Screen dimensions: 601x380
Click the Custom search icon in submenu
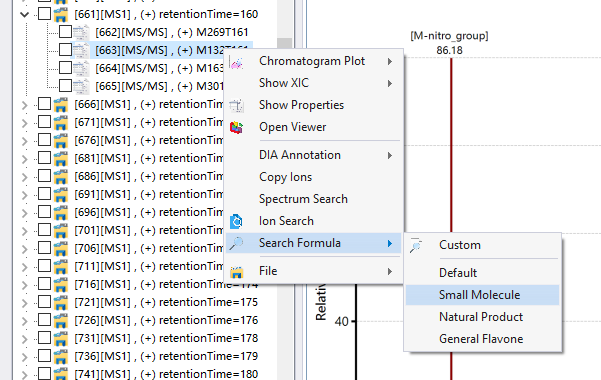coord(416,245)
